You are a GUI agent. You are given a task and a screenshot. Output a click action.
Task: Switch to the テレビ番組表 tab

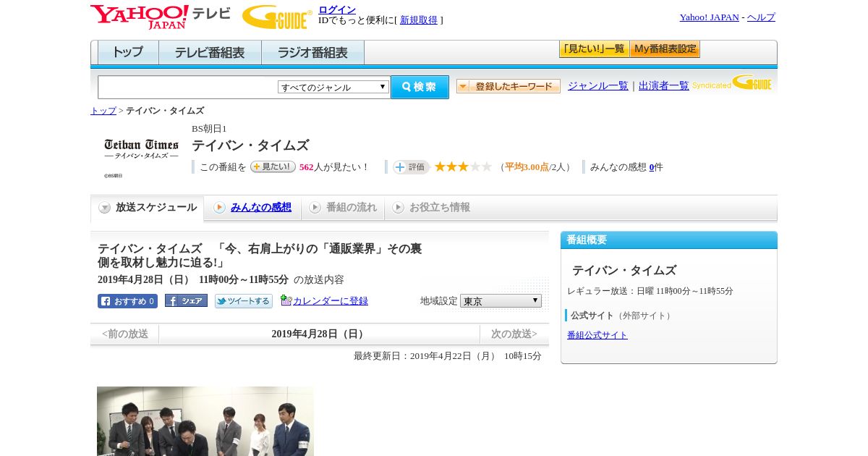point(210,53)
